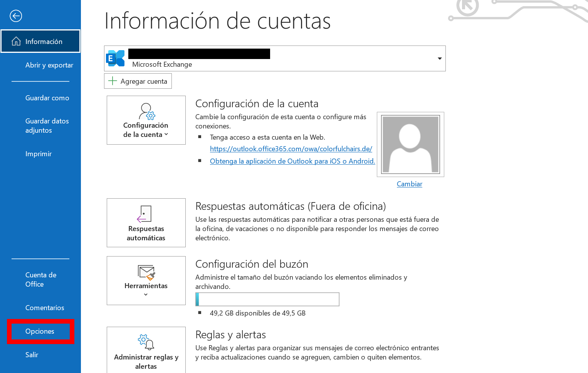This screenshot has width=588, height=373.
Task: Click the 'Microsoft Exchange' account type label
Action: pos(162,64)
